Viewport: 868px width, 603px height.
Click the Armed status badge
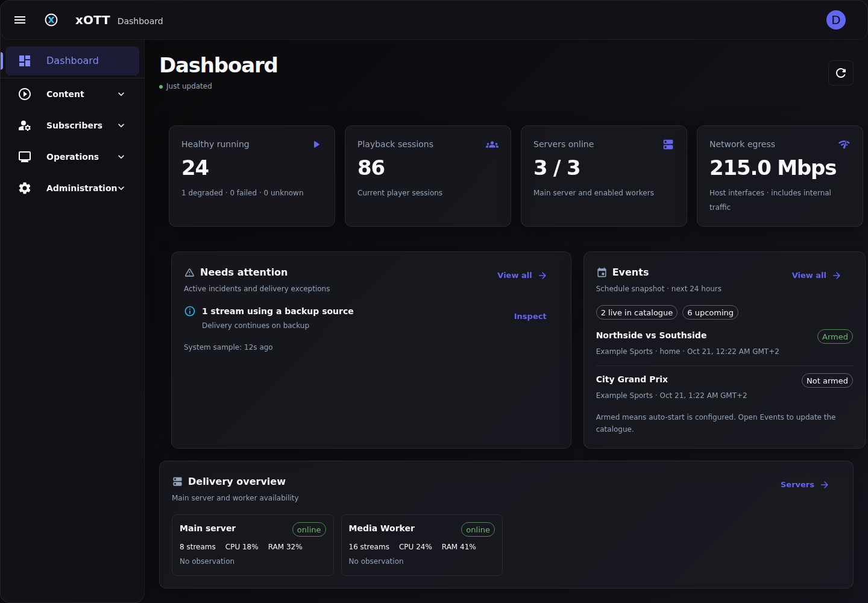coord(835,336)
